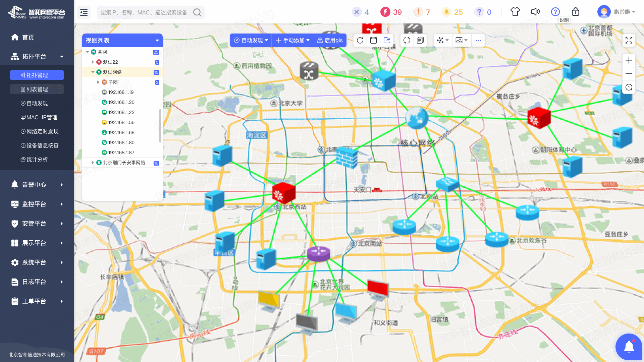Open the node layout dropdown icon
This screenshot has height=362, width=644.
coord(443,40)
